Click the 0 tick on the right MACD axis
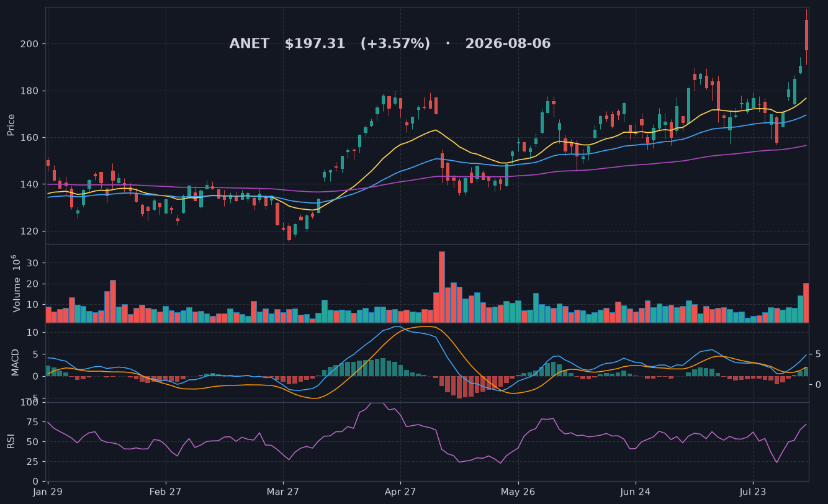828x504 pixels. click(x=818, y=385)
